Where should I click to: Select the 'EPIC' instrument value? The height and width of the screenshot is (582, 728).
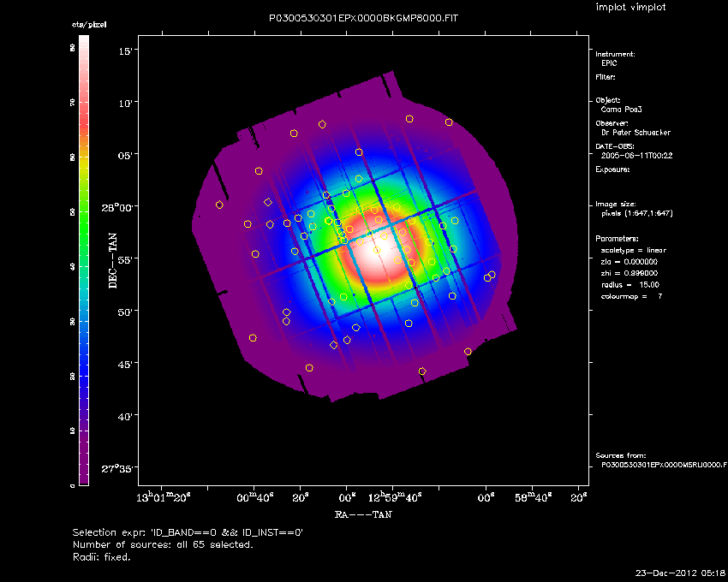point(609,63)
